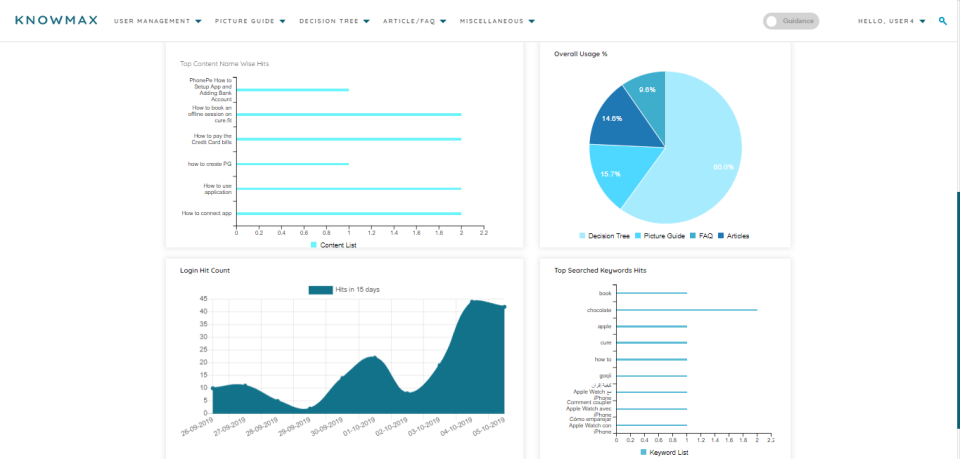Open the Hello, User4 account menu
Screen dimensions: 960x459
tap(891, 21)
